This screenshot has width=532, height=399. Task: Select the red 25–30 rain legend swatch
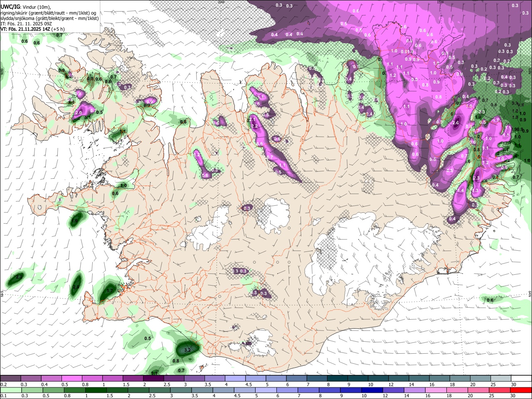(x=500, y=390)
